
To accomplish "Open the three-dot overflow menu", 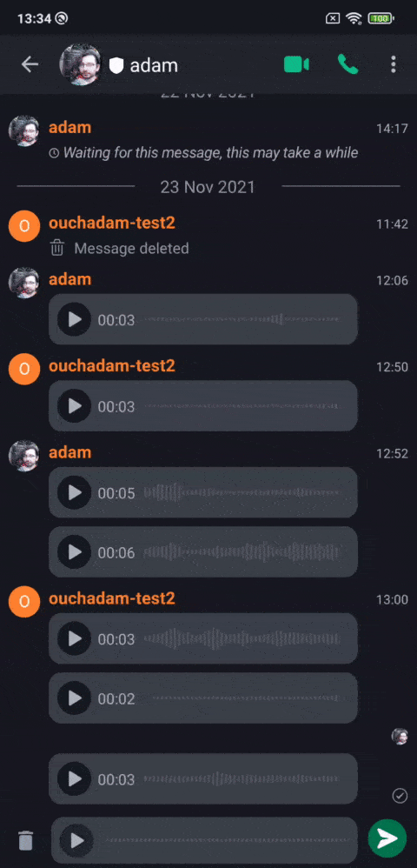I will tap(394, 64).
